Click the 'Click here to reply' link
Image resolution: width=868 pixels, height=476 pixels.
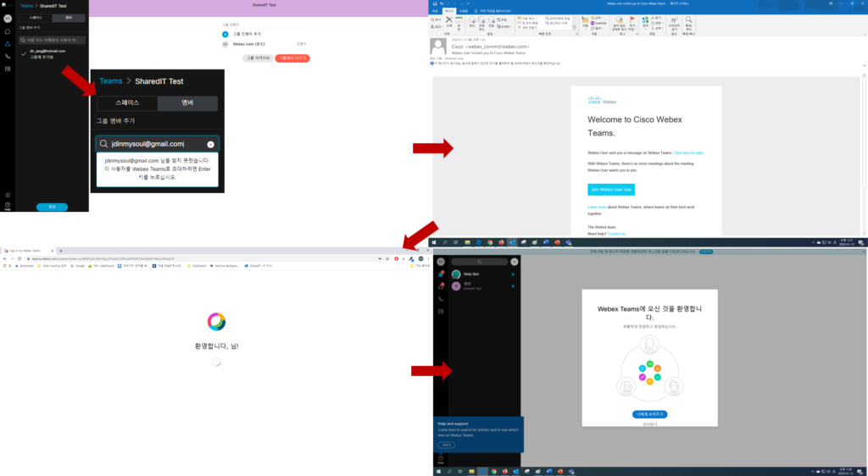688,153
